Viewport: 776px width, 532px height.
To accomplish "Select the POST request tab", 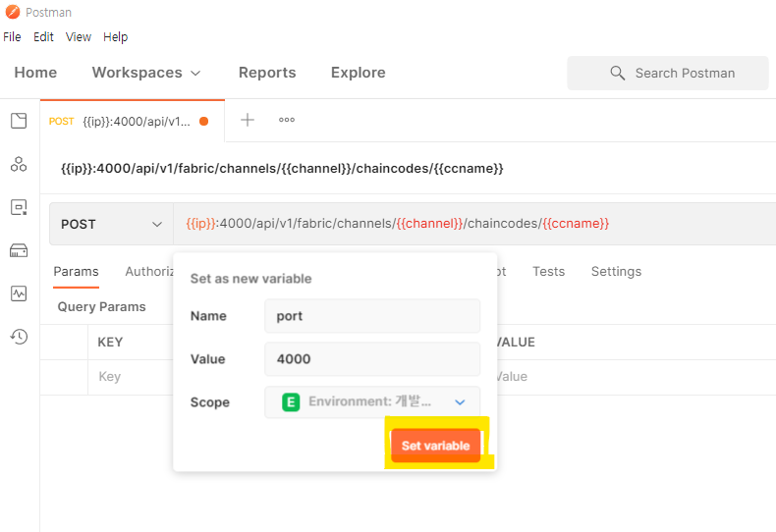I will pyautogui.click(x=133, y=121).
